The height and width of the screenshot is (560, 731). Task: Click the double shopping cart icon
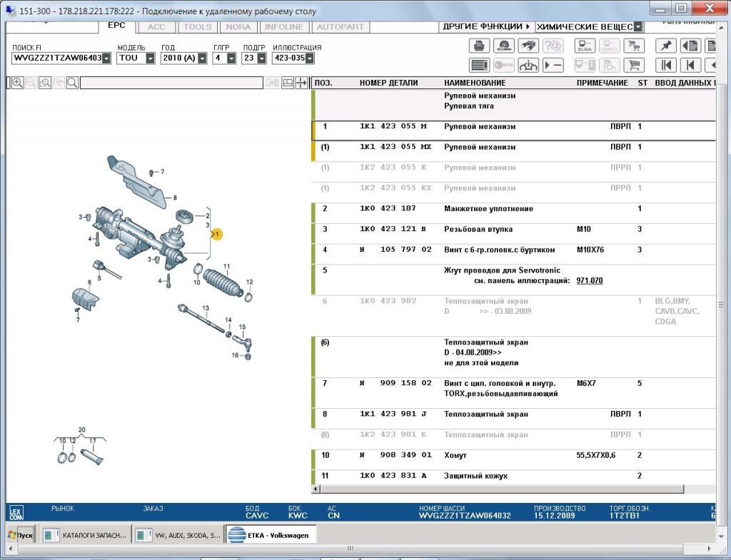[634, 46]
